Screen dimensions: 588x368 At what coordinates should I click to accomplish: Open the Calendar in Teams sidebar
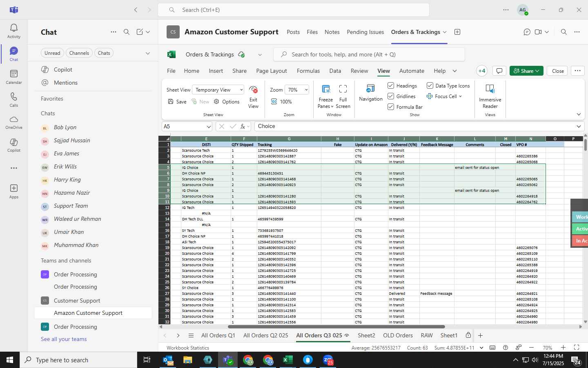(13, 77)
